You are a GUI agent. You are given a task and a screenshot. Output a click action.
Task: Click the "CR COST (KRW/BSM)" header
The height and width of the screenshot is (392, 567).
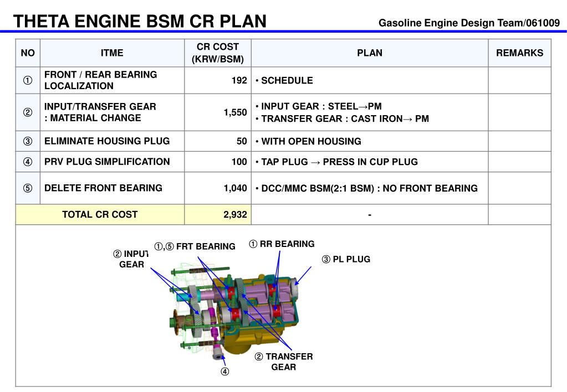point(218,53)
